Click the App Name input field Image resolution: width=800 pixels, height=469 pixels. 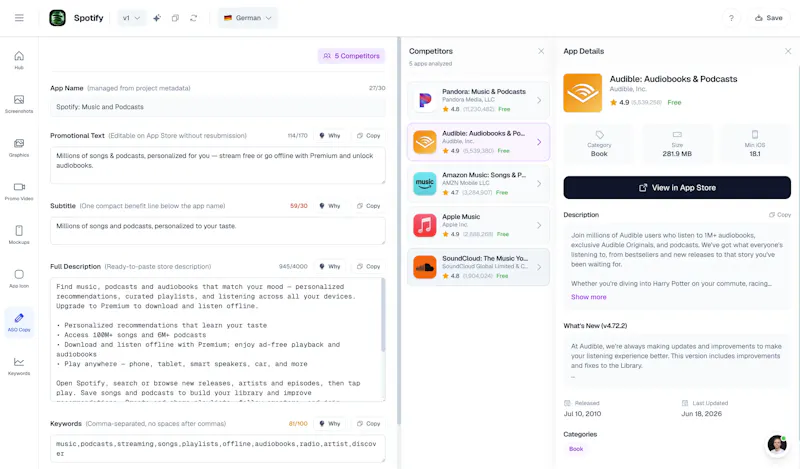218,107
